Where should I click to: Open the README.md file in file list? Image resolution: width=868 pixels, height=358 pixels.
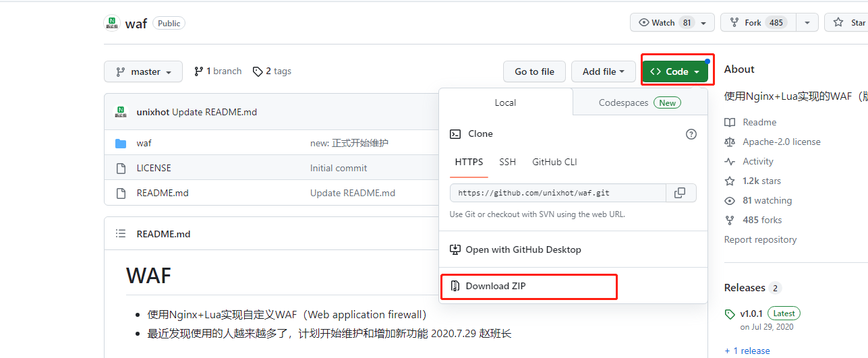pyautogui.click(x=163, y=193)
